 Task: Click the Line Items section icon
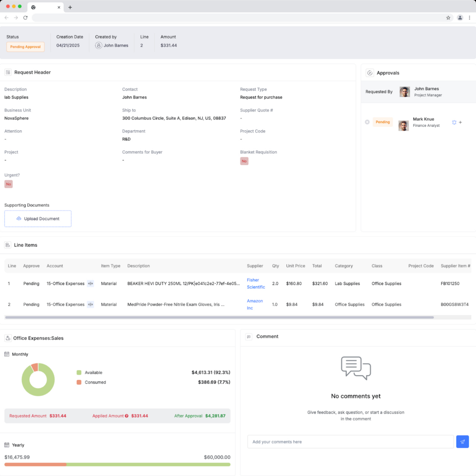8,245
